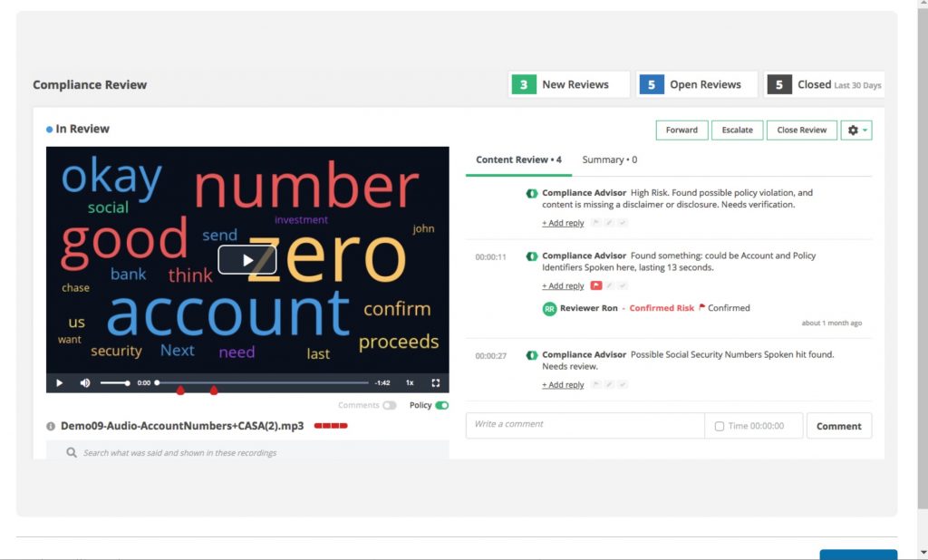The image size is (928, 560).
Task: Switch to the Summary tab
Action: [610, 159]
